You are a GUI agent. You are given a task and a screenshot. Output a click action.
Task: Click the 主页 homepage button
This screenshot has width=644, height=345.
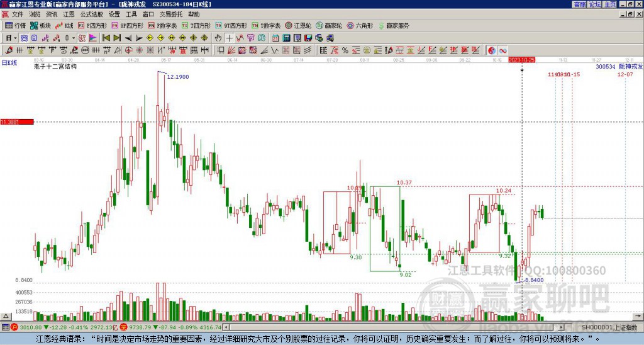tap(610, 4)
